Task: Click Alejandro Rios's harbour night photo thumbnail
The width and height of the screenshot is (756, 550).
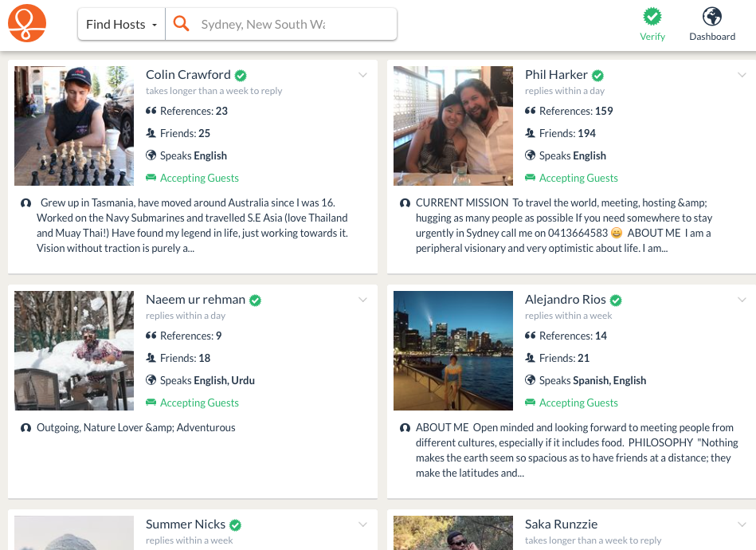Action: (x=452, y=351)
